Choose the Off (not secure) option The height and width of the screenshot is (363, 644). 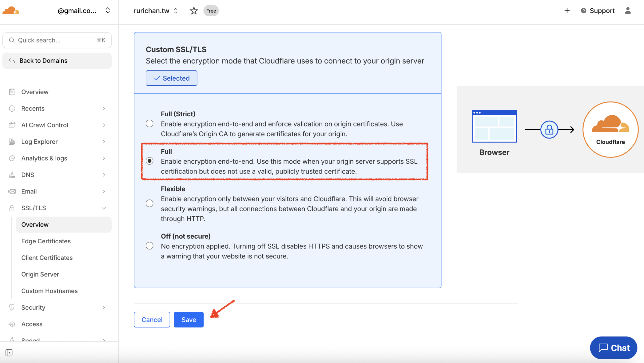click(x=149, y=246)
